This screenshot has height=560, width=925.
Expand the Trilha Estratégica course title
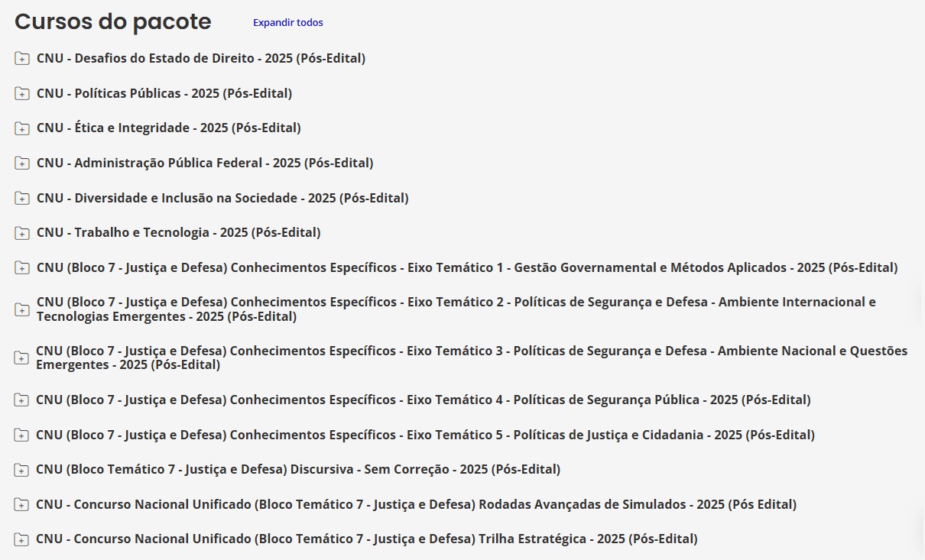(367, 539)
